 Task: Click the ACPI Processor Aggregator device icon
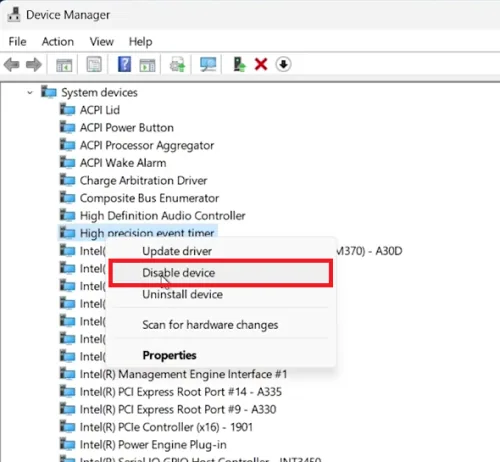(67, 145)
